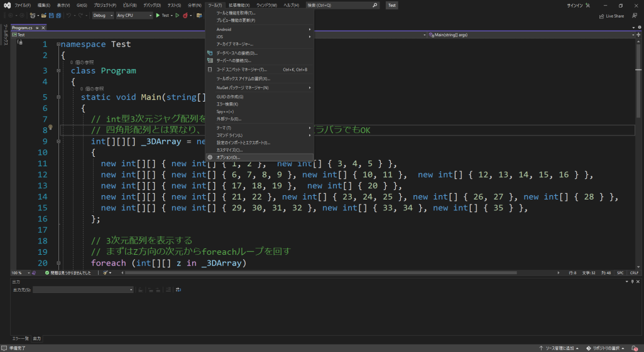
Task: Click the toggle word wrap icon in Output
Action: 178,290
